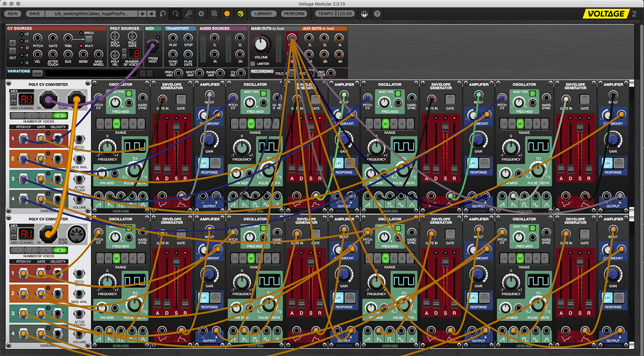Set 8' range on the top-left Oscillator
644x356 pixels.
pyautogui.click(x=125, y=123)
